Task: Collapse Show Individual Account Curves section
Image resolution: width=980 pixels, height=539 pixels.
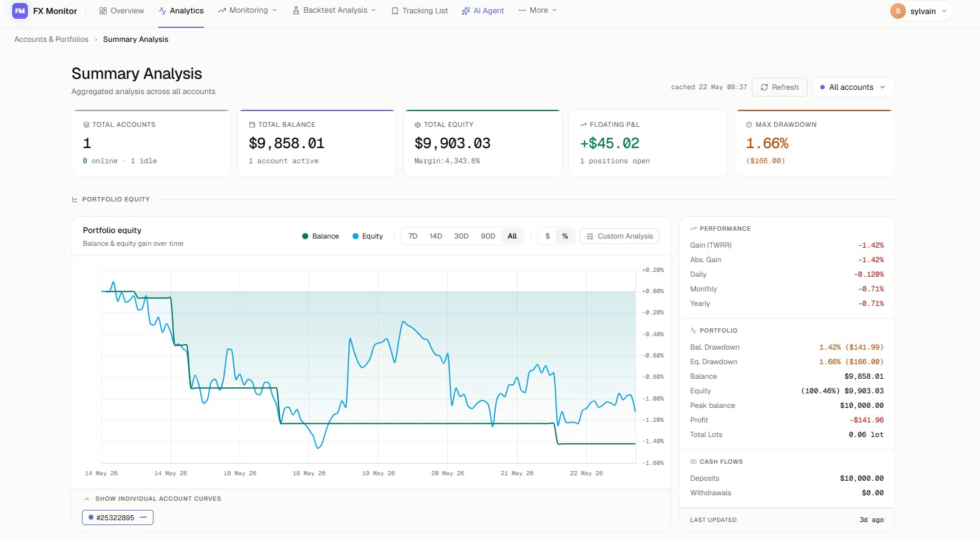Action: 152,499
